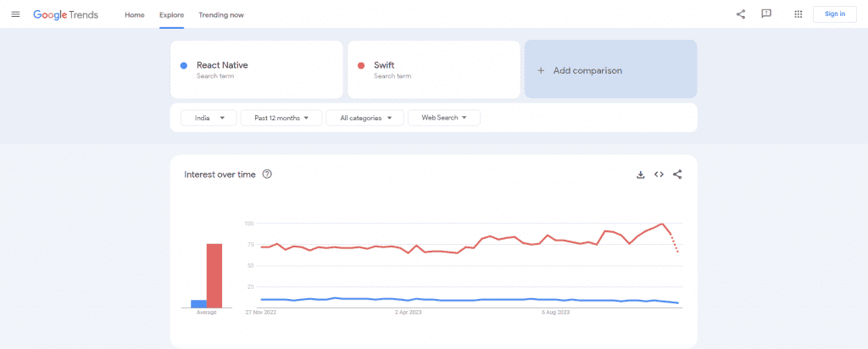Image resolution: width=868 pixels, height=349 pixels.
Task: Click the 25 y-axis value
Action: 250,286
